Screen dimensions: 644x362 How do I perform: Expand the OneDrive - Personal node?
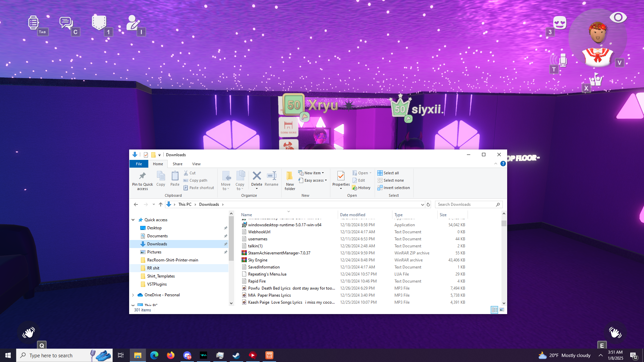pyautogui.click(x=133, y=295)
